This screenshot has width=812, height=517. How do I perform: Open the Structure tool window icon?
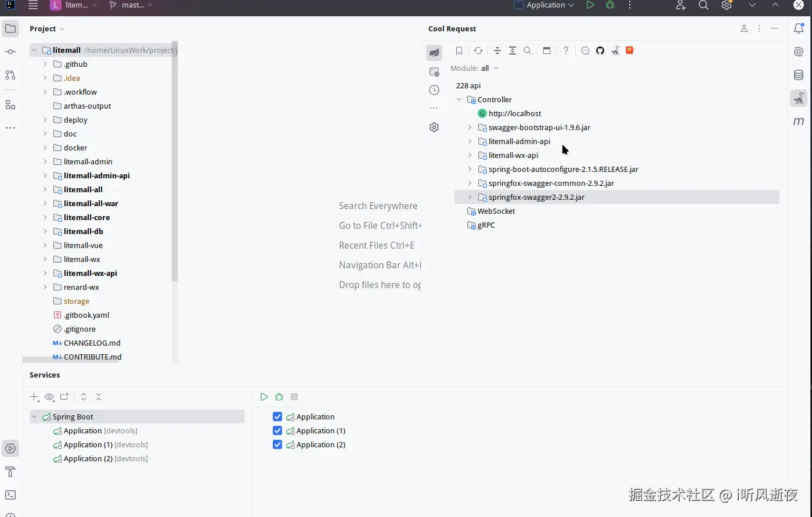tap(10, 105)
